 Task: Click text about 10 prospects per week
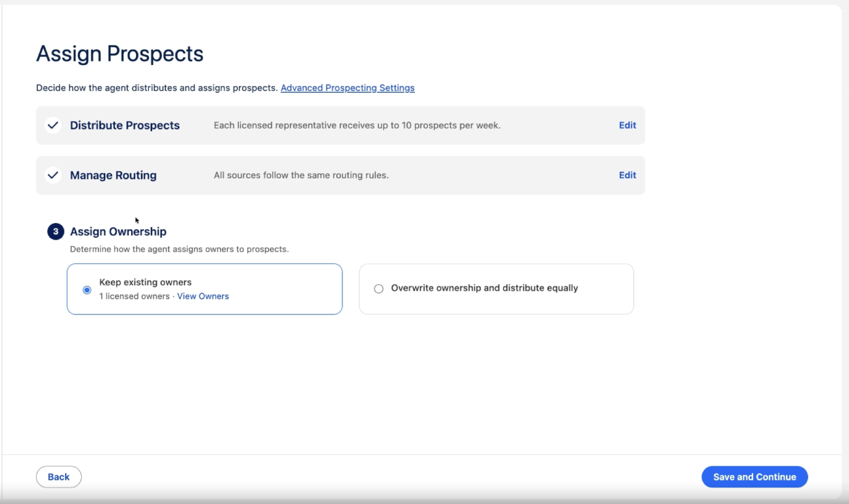[x=357, y=125]
